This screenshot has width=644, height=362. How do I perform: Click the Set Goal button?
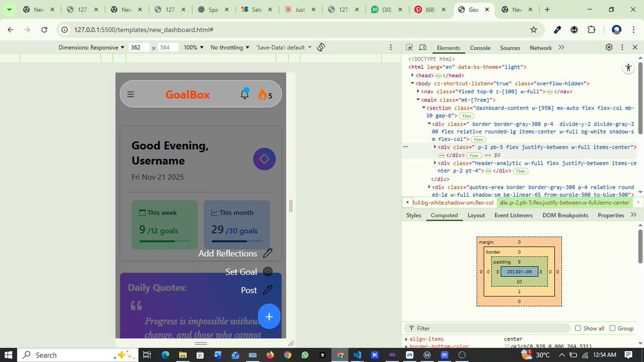coord(241,272)
